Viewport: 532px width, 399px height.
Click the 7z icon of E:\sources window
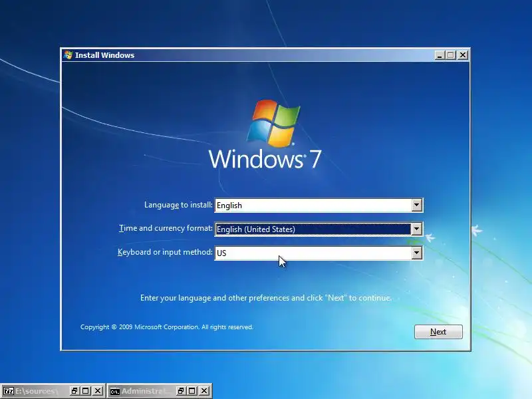(x=9, y=391)
